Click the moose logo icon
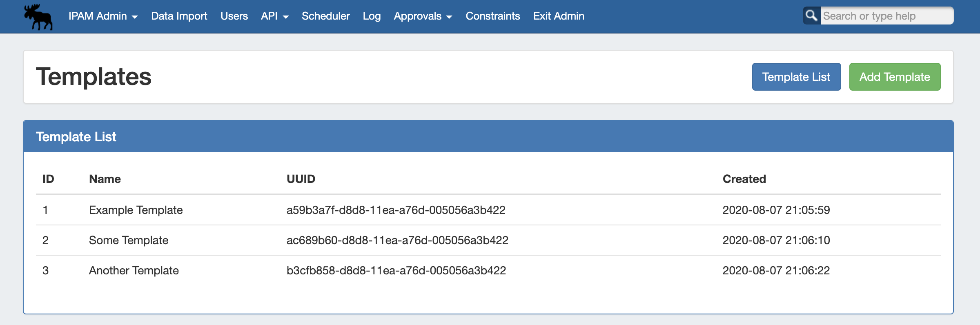The height and width of the screenshot is (325, 980). [x=38, y=17]
